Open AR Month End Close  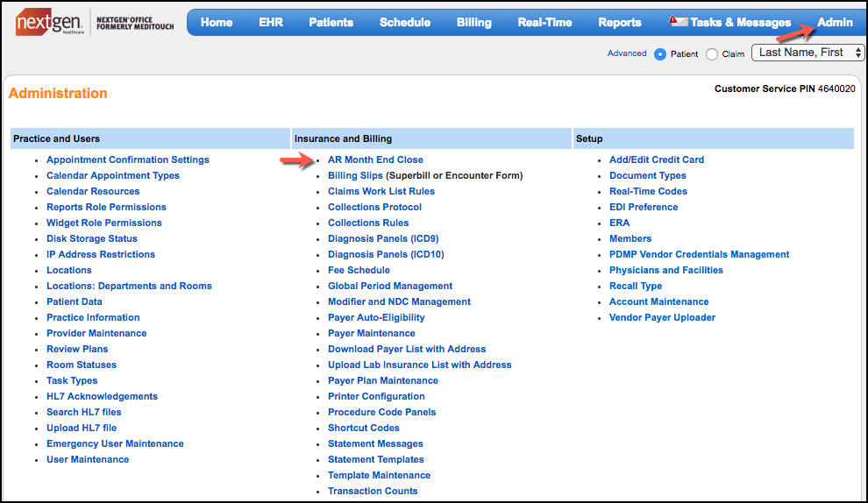[375, 159]
